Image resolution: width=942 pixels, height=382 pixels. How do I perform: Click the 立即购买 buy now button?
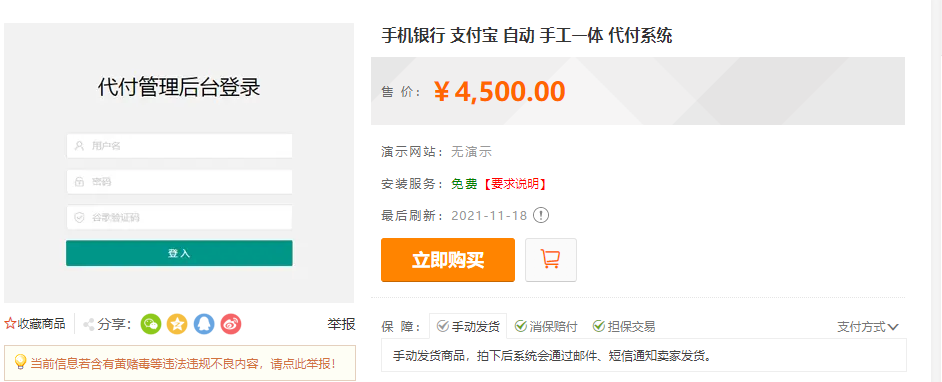tap(448, 259)
